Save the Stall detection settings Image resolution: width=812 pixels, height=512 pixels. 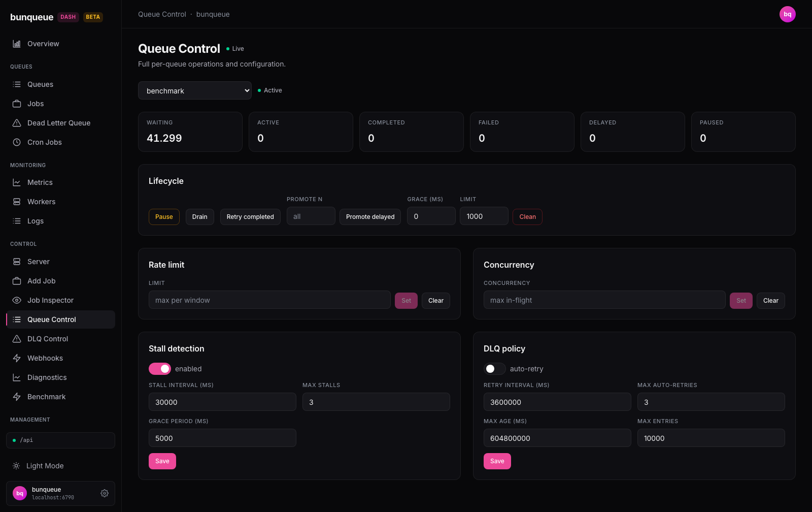tap(162, 461)
